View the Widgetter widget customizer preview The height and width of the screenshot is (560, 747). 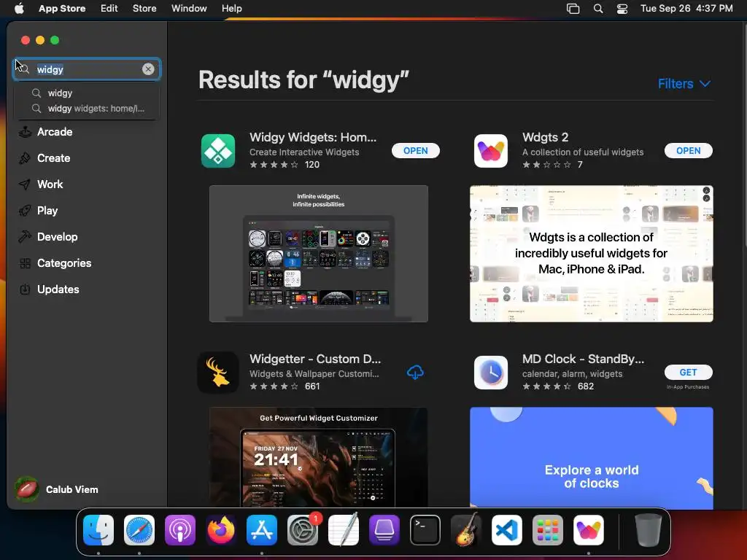318,457
